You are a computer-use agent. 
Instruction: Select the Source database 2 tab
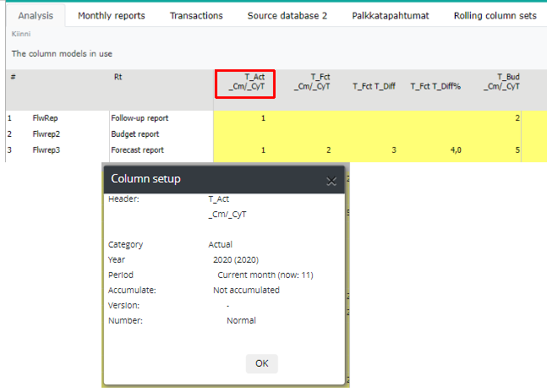tap(287, 16)
